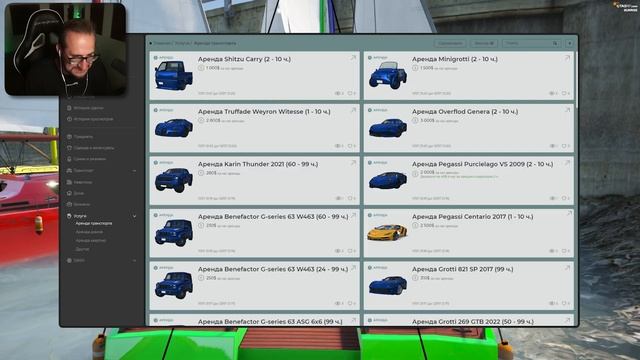Click the magnifier icon in search box
The image size is (640, 360).
pyautogui.click(x=555, y=43)
